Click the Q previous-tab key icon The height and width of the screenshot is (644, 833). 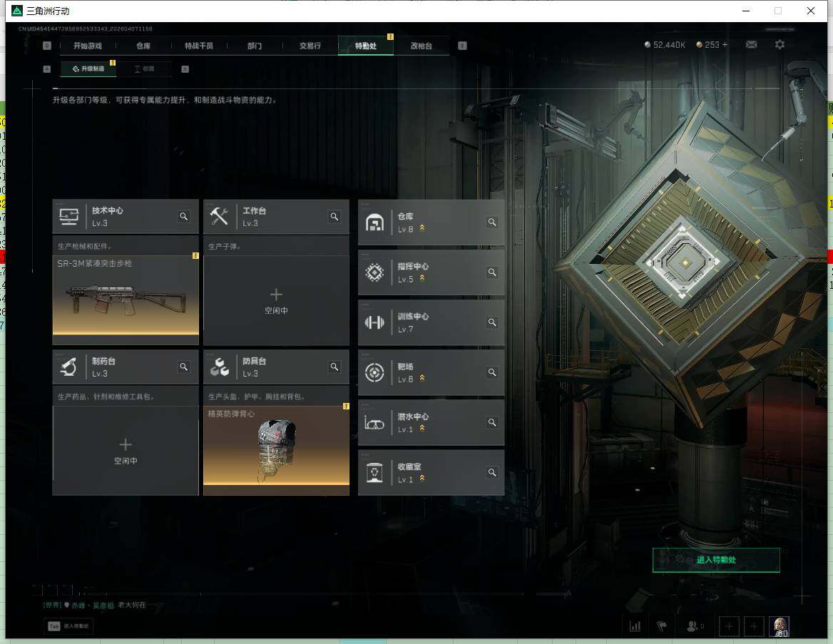pyautogui.click(x=47, y=46)
